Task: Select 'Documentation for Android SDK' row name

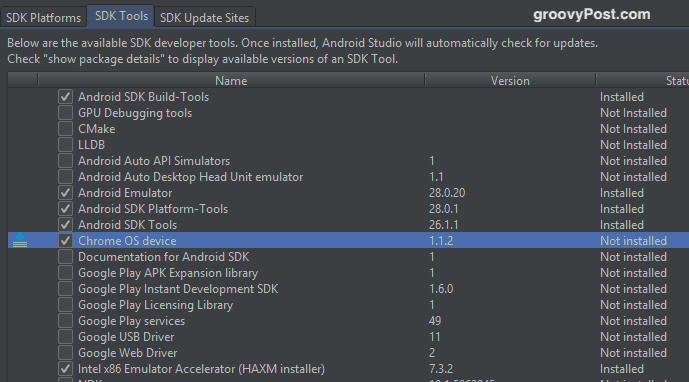Action: 163,257
